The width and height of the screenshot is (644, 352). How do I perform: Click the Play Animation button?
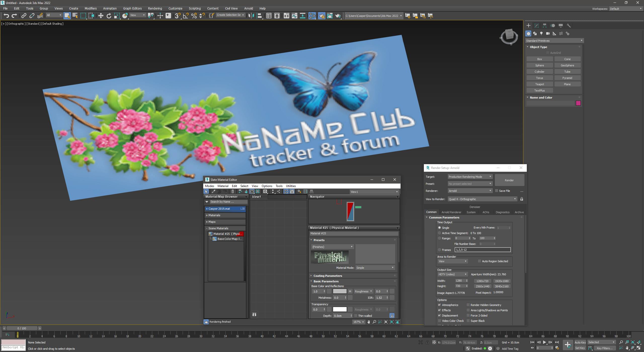(x=544, y=342)
